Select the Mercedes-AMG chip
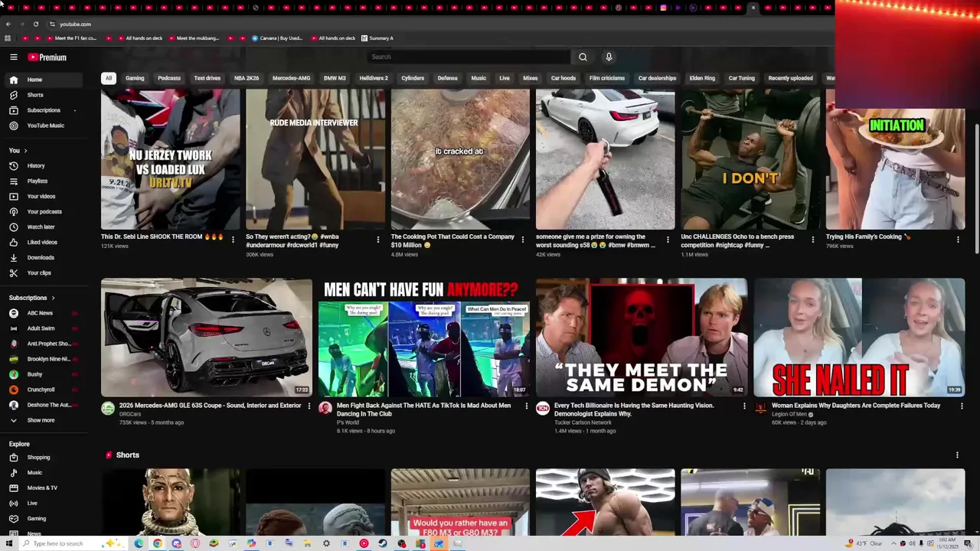980x551 pixels. coord(291,78)
